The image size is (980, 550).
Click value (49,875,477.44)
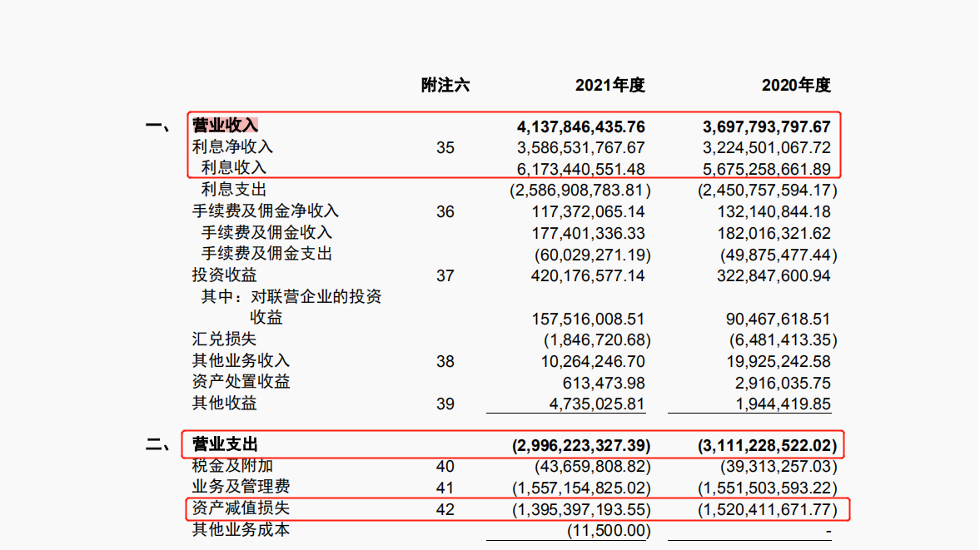click(779, 255)
